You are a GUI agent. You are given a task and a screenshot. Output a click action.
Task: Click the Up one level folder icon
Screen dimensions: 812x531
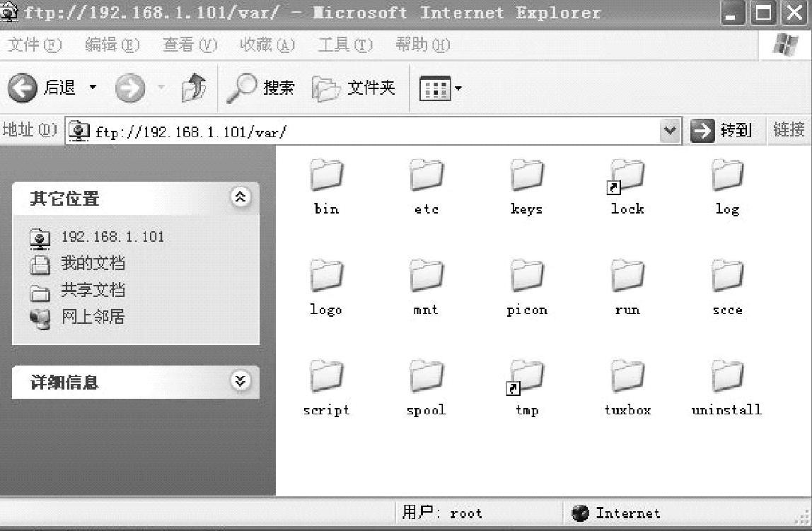[192, 88]
